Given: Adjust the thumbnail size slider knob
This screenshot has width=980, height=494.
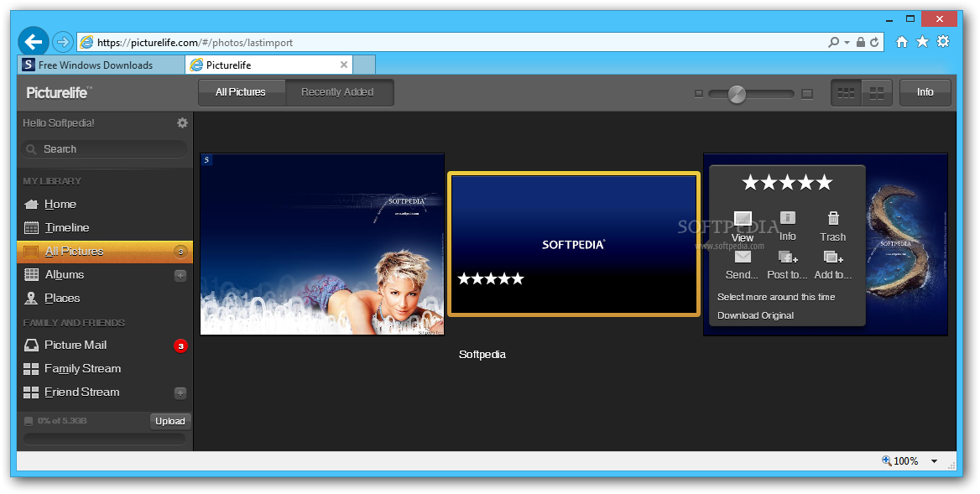Looking at the screenshot, I should 737,94.
